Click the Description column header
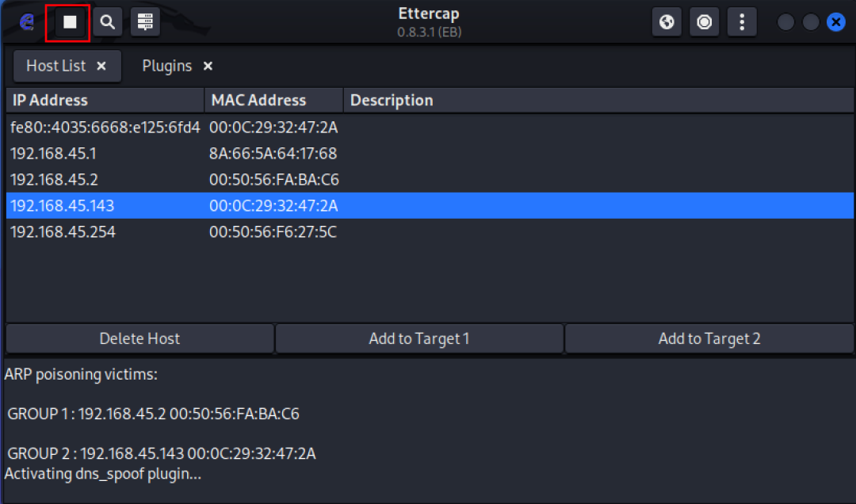 click(392, 100)
